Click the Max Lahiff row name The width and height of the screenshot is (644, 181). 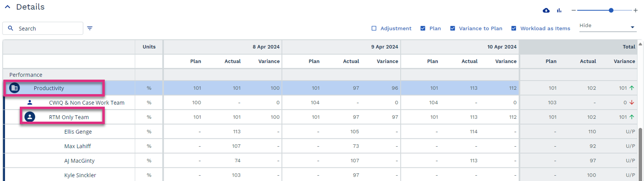77,146
